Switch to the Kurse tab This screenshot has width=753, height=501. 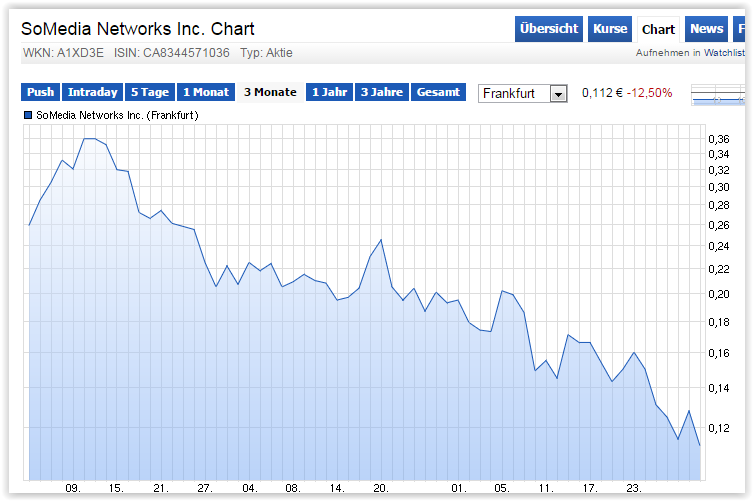coord(610,29)
